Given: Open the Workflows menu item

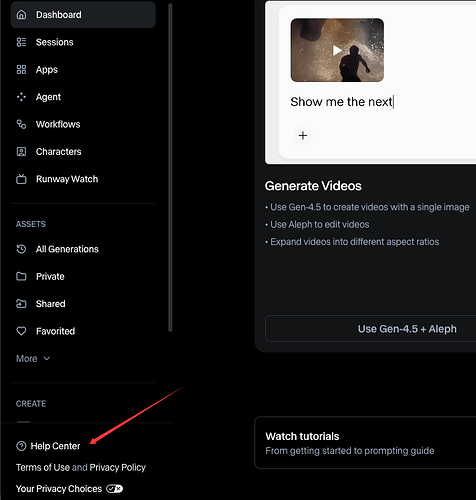Looking at the screenshot, I should point(83,124).
